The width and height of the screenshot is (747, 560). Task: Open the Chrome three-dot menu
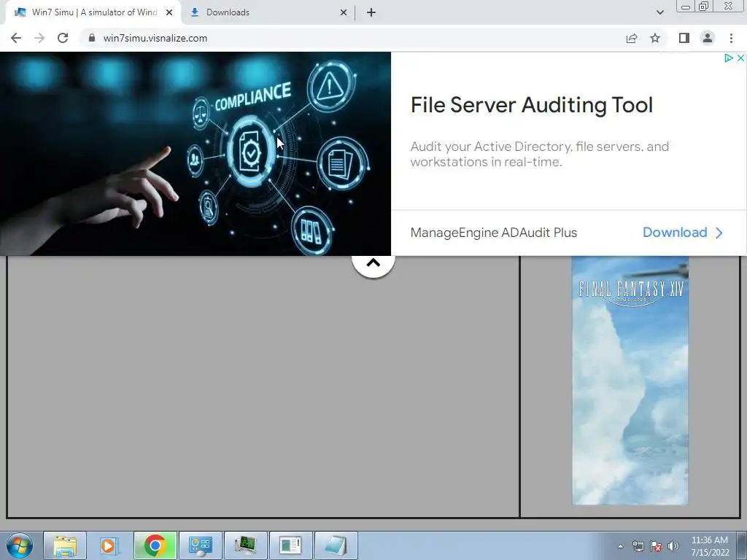[x=731, y=38]
